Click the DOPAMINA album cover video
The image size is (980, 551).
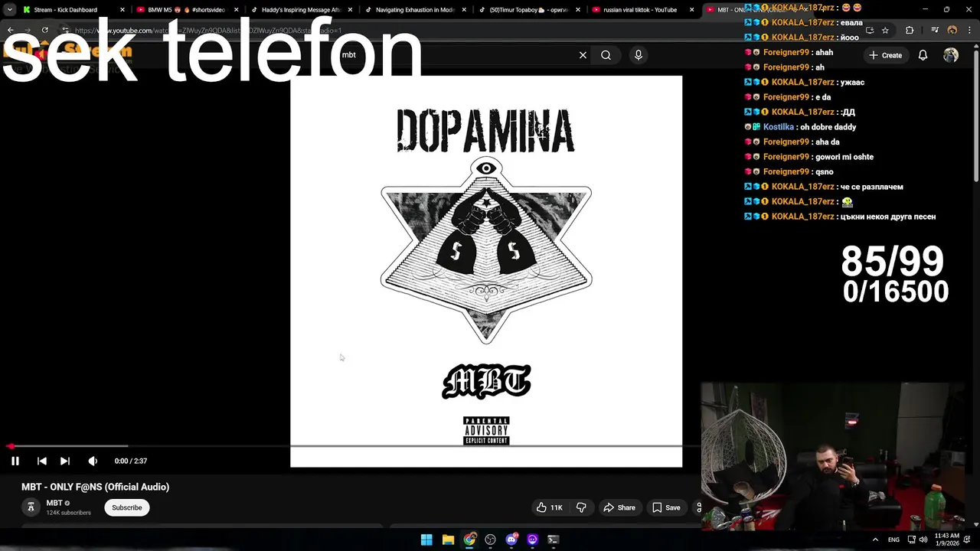point(486,271)
